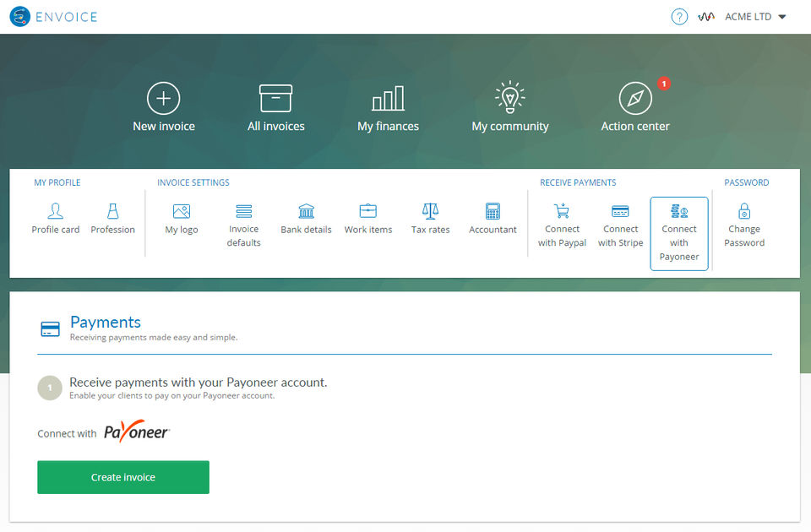This screenshot has height=532, width=811.
Task: Click the Connect with Stripe text label
Action: coord(621,236)
